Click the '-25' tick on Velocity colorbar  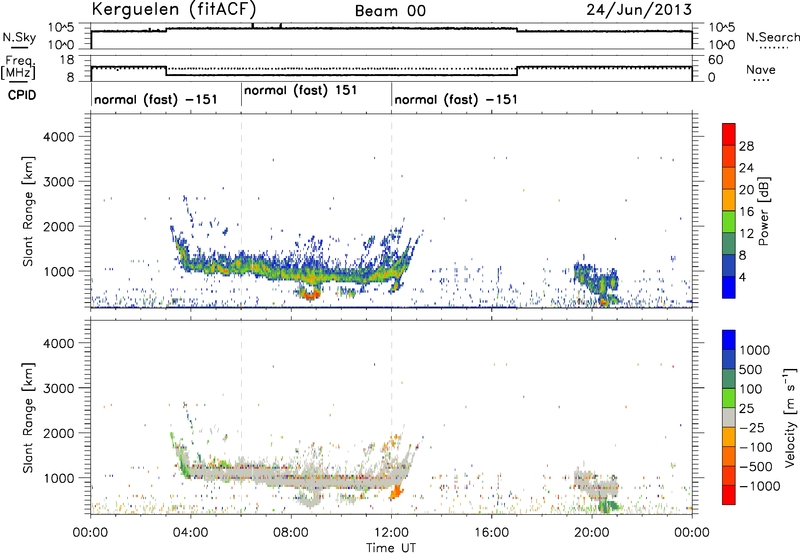point(752,428)
